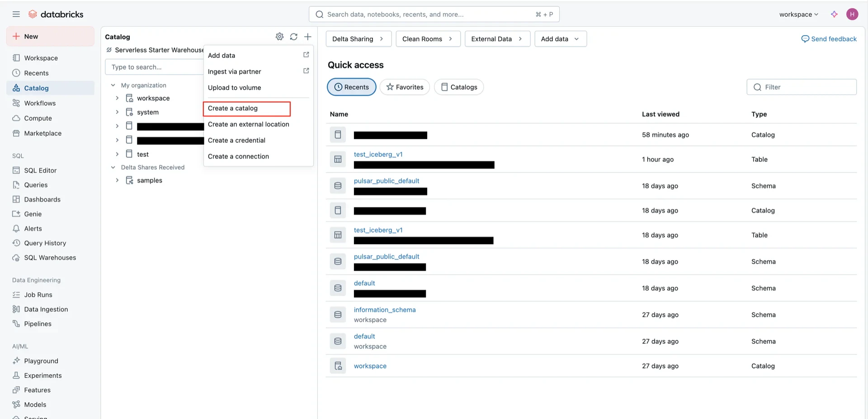Open SQL Warehouses in the sidebar
Viewport: 868px width, 419px height.
50,258
